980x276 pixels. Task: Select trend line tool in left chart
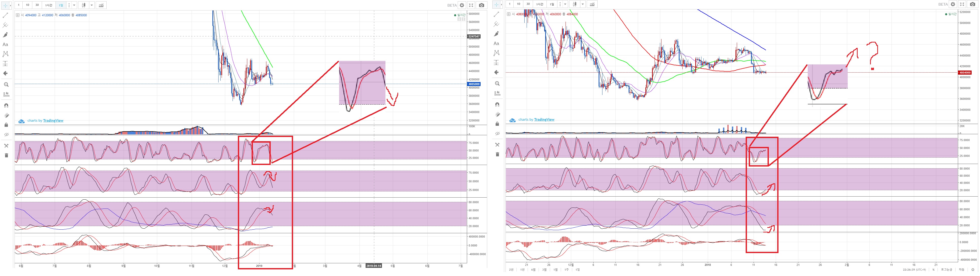5,15
